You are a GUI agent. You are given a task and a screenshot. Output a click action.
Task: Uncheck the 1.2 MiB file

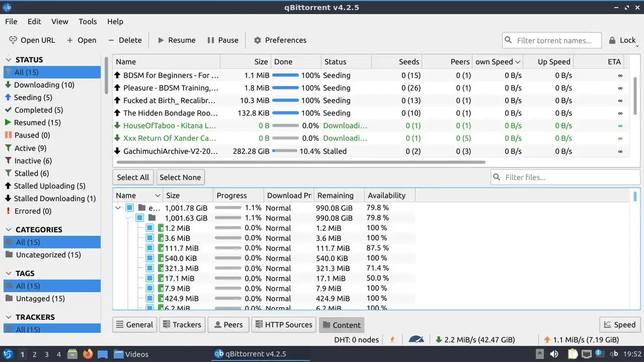click(x=150, y=228)
